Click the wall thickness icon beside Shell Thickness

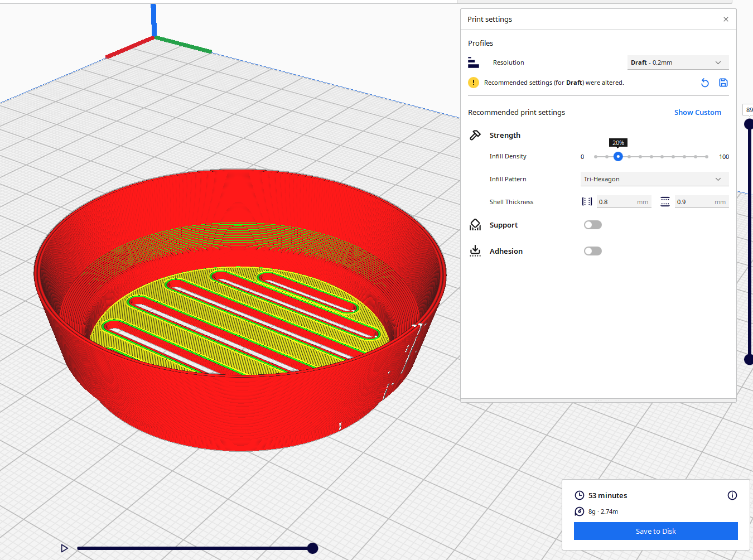(x=587, y=201)
